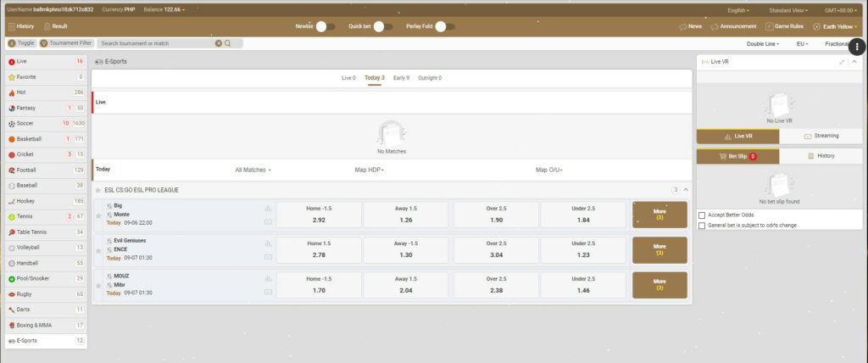
Task: Switch to the Today 3 tab
Action: coord(374,78)
